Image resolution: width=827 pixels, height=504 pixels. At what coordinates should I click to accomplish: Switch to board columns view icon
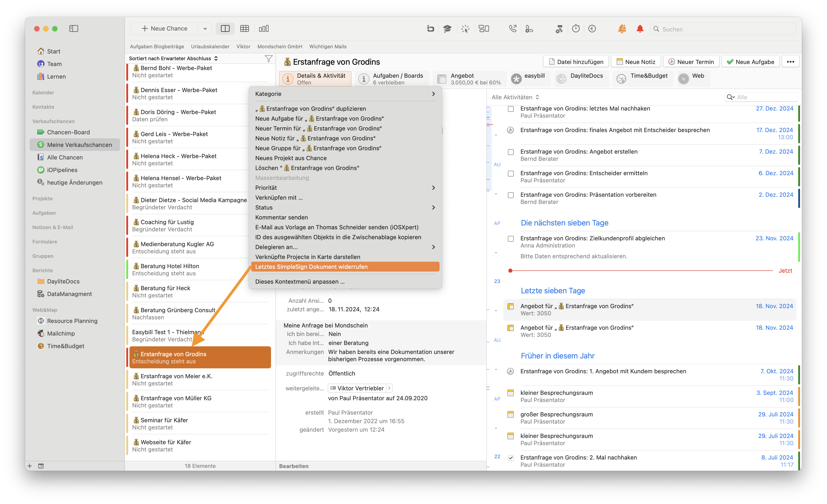click(264, 29)
